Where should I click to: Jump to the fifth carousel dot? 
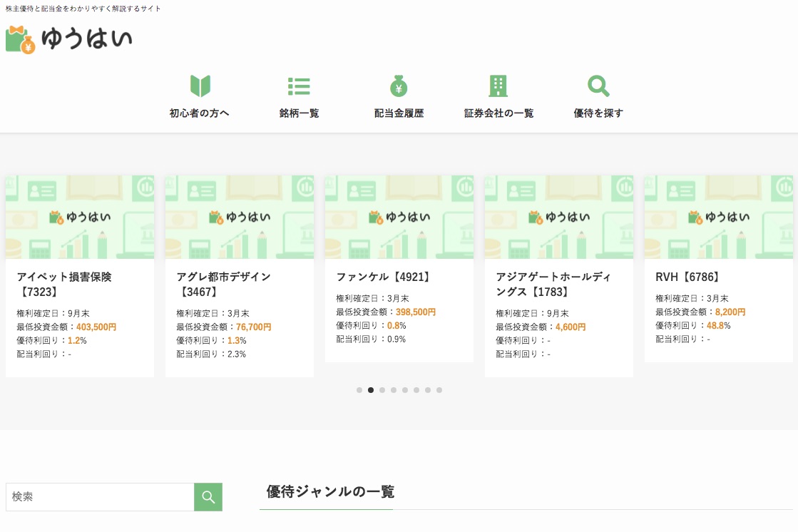405,390
